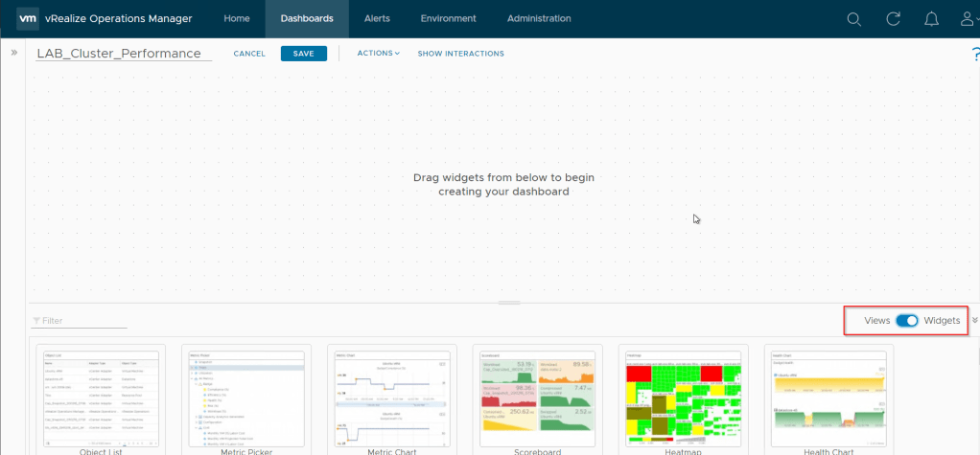This screenshot has width=980, height=455.
Task: Expand the left navigation pane chevron
Action: 14,53
